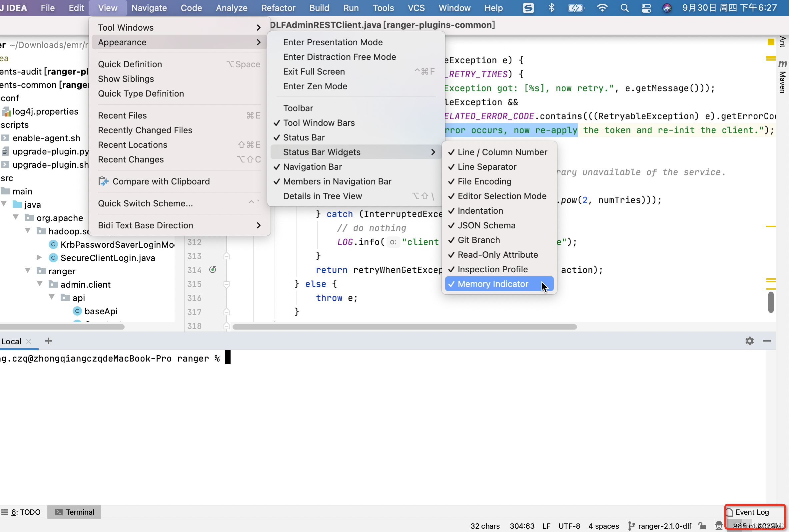Open macOS Spotlight search icon
This screenshot has height=532, width=789.
(x=624, y=8)
